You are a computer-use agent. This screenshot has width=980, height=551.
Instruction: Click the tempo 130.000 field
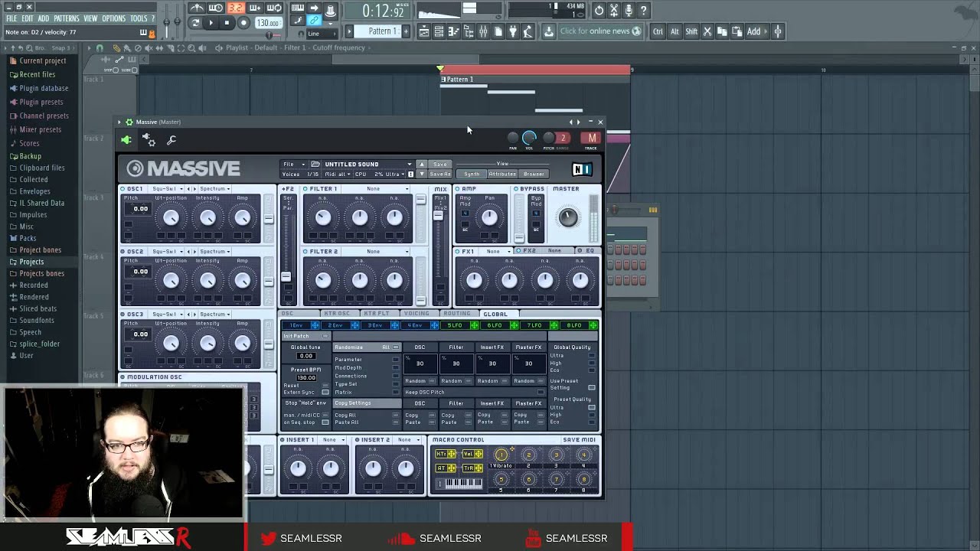click(269, 22)
